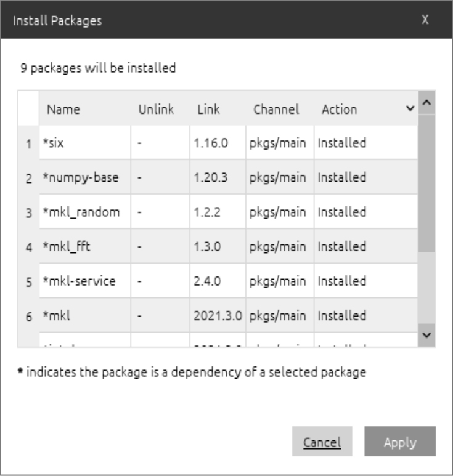Viewport: 453px width, 476px height.
Task: Sort by the Name column header
Action: pos(63,110)
